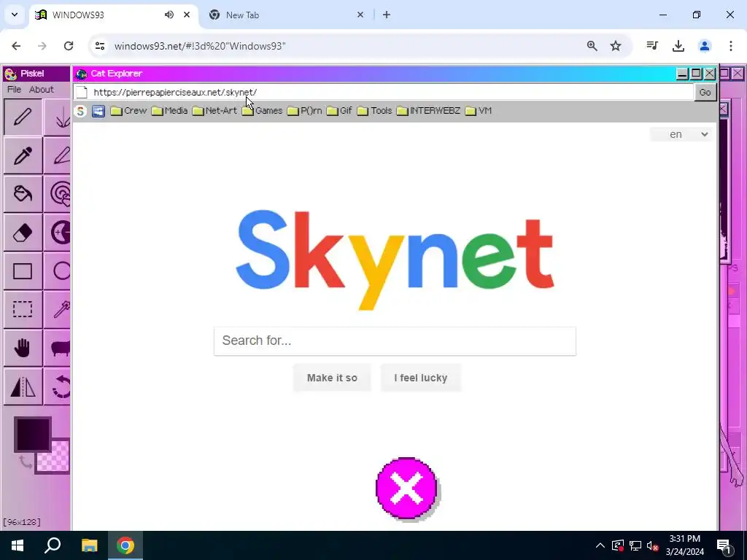Click the page icon beside Cat Explorer URL
The height and width of the screenshot is (560, 747).
click(x=82, y=93)
